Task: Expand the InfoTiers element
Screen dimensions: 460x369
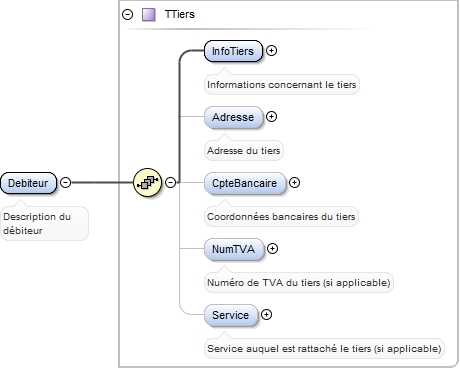Action: (x=272, y=51)
